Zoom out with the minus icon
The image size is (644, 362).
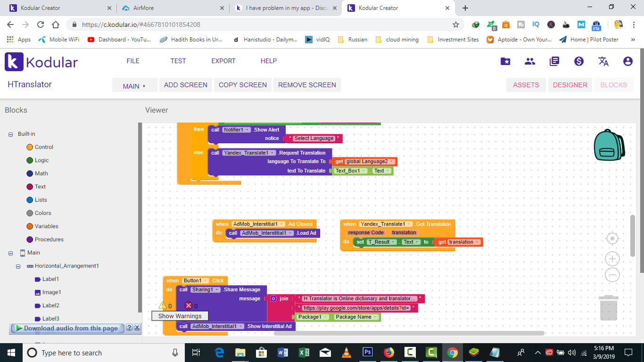[x=612, y=275]
